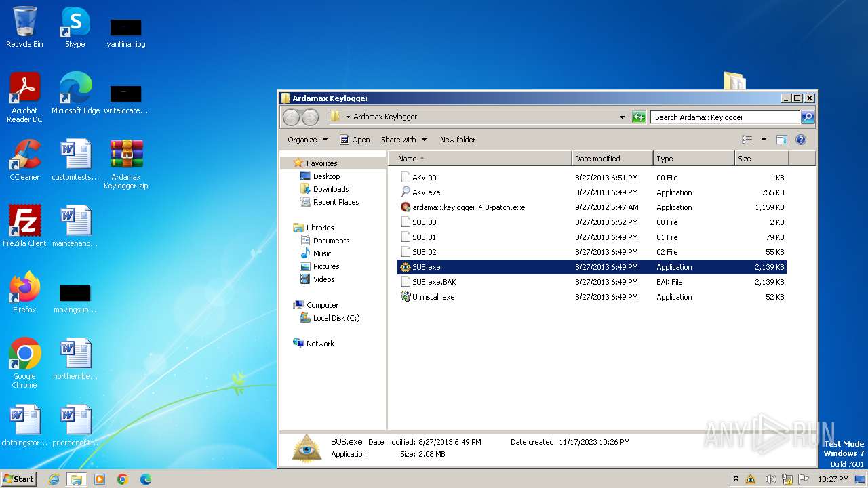Show hidden tray icons arrow
Viewport: 868px width, 488px height.
pyautogui.click(x=736, y=479)
